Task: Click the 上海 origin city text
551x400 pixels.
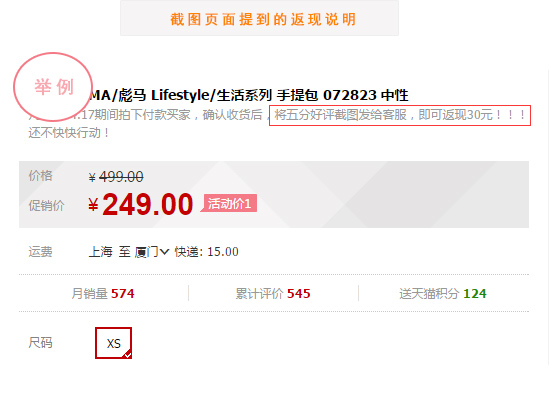Action: [101, 252]
